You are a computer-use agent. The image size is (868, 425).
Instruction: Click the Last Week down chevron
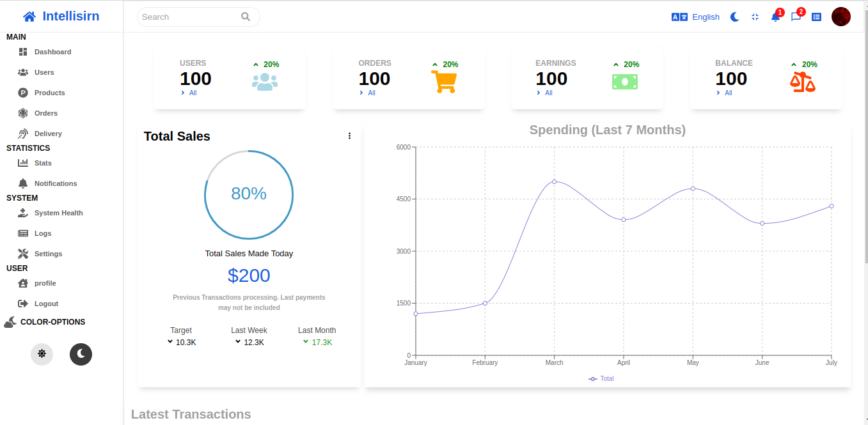coord(238,341)
